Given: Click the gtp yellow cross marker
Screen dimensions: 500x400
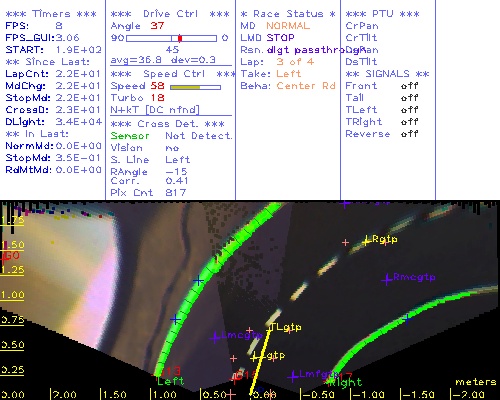Looking at the screenshot, I should [x=254, y=358].
